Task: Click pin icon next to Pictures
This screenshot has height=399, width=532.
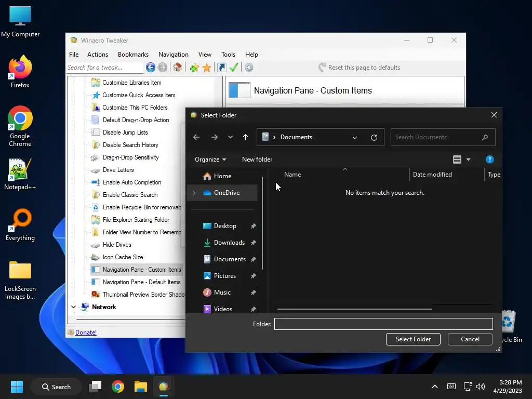Action: pyautogui.click(x=253, y=276)
